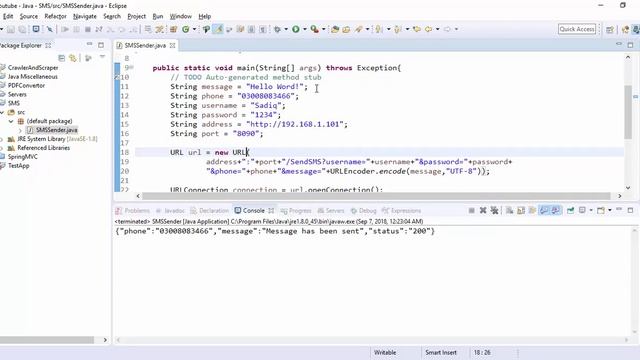The width and height of the screenshot is (640, 360).
Task: Open the Navigate menu
Action: click(85, 16)
